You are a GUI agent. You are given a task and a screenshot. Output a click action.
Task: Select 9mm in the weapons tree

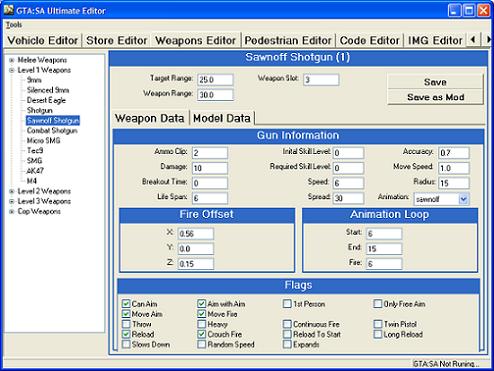click(34, 80)
